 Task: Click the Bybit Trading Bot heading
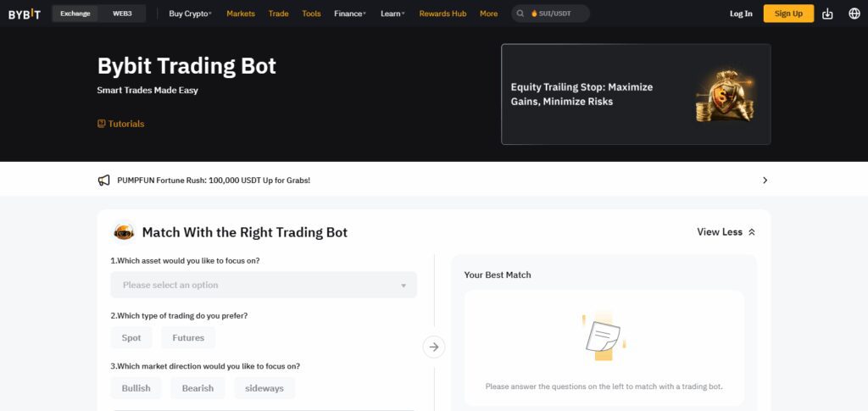(186, 66)
